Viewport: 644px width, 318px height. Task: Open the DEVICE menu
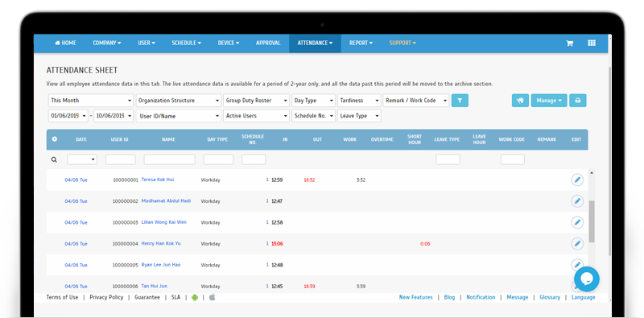[x=229, y=43]
